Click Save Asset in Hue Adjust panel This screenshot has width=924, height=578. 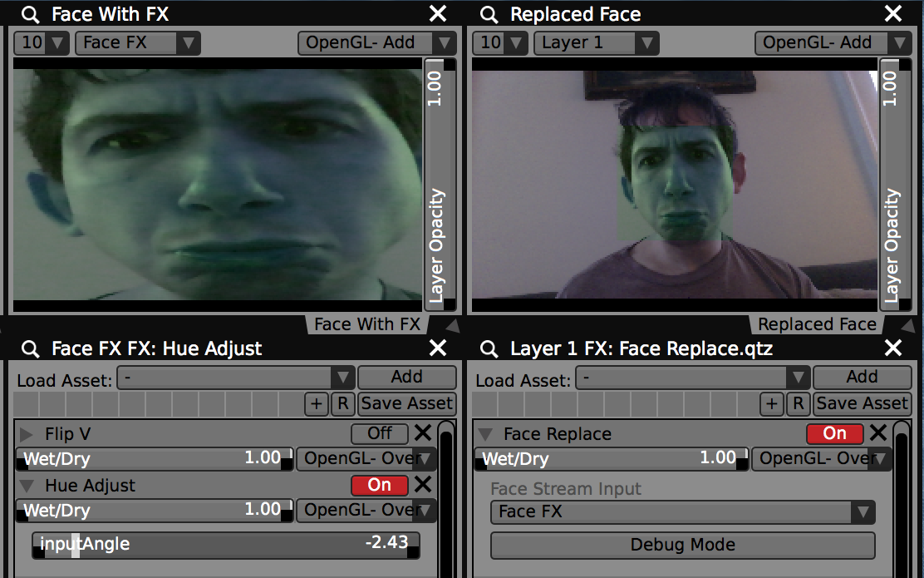point(406,403)
